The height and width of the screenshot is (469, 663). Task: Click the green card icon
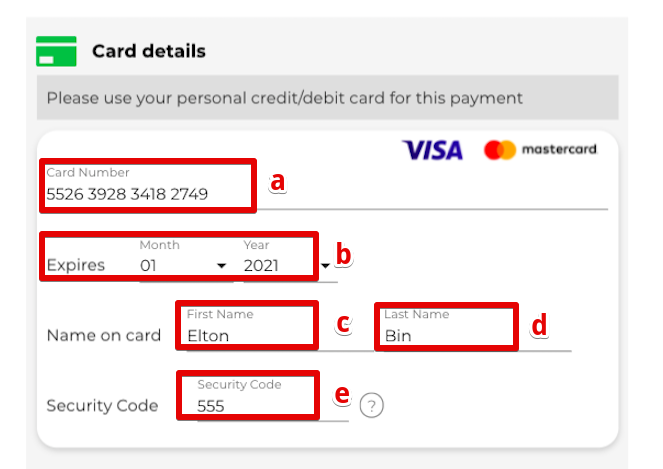tap(56, 51)
